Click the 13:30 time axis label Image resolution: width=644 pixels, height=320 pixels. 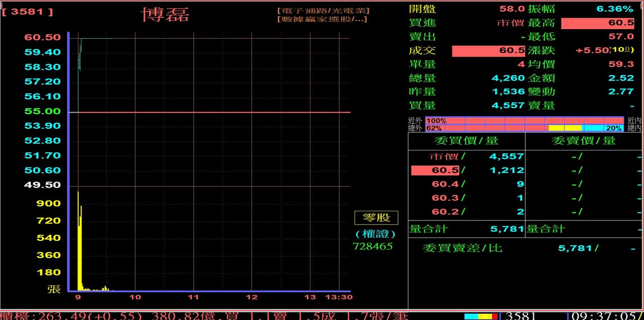[x=339, y=297]
